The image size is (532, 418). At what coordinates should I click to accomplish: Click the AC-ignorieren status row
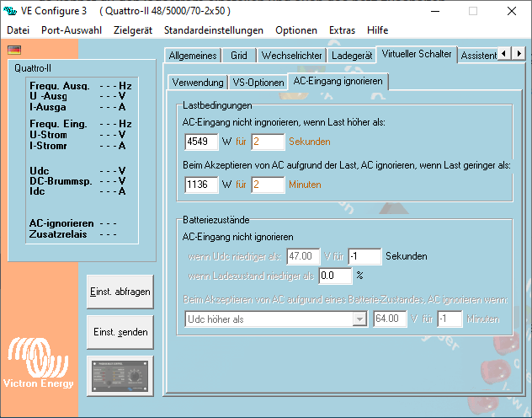73,223
